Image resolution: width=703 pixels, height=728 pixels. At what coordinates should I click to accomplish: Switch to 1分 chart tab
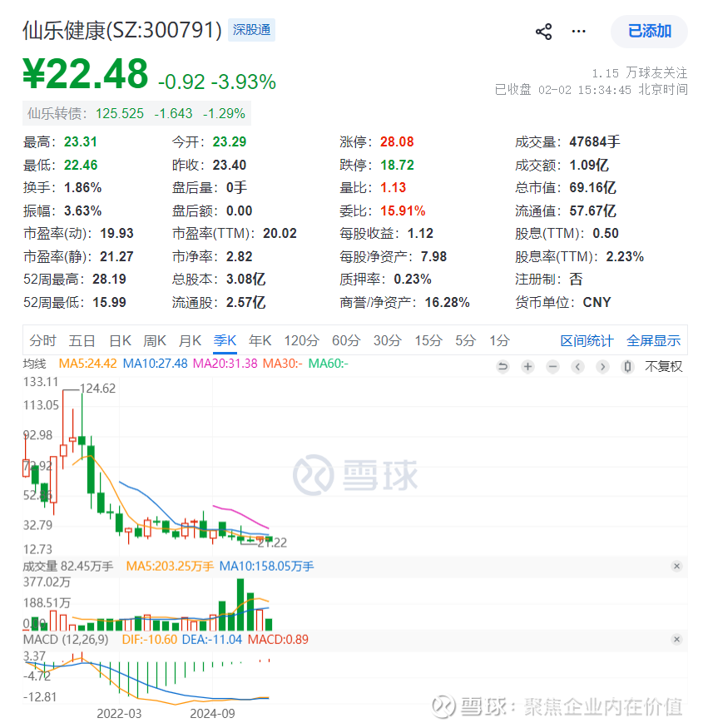click(x=499, y=340)
